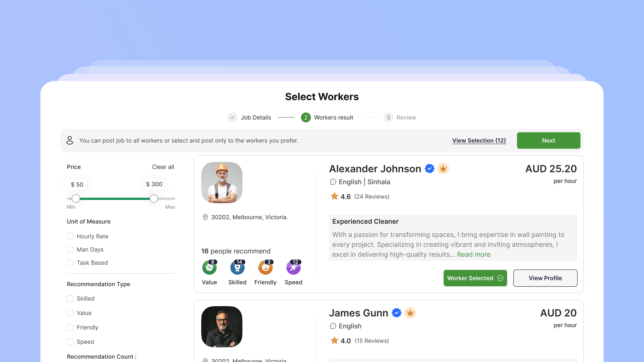This screenshot has height=362, width=644.
Task: Toggle the Skilled recommendation type filter
Action: pyautogui.click(x=70, y=299)
